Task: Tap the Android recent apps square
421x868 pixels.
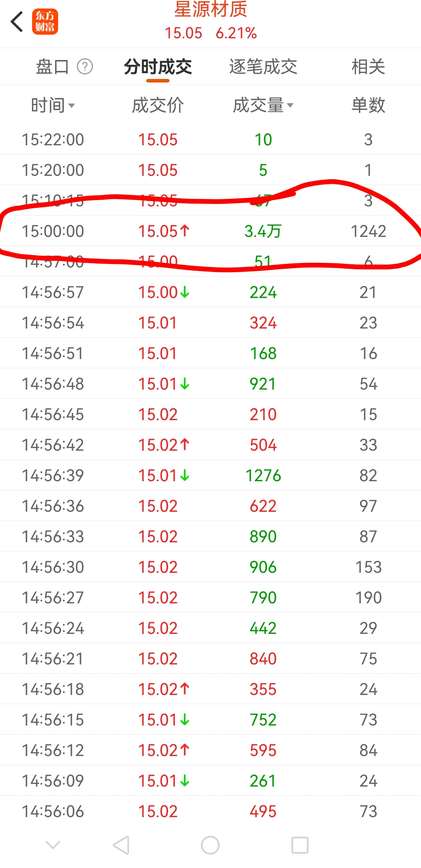Action: click(x=300, y=845)
